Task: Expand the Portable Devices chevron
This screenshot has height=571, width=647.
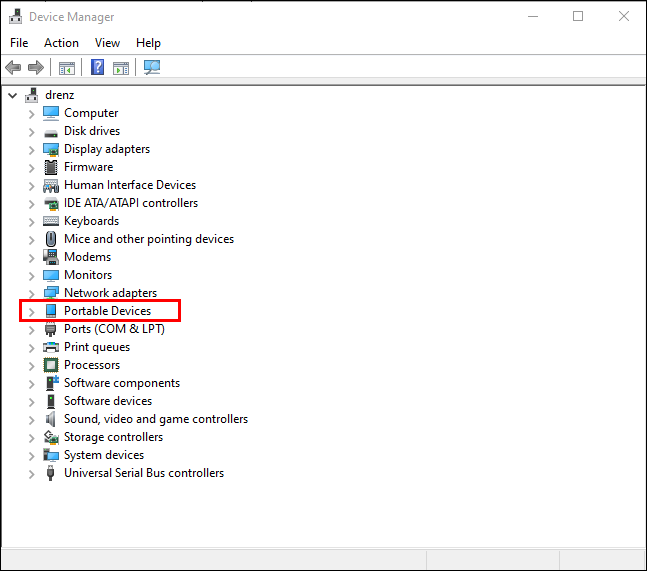Action: point(32,312)
